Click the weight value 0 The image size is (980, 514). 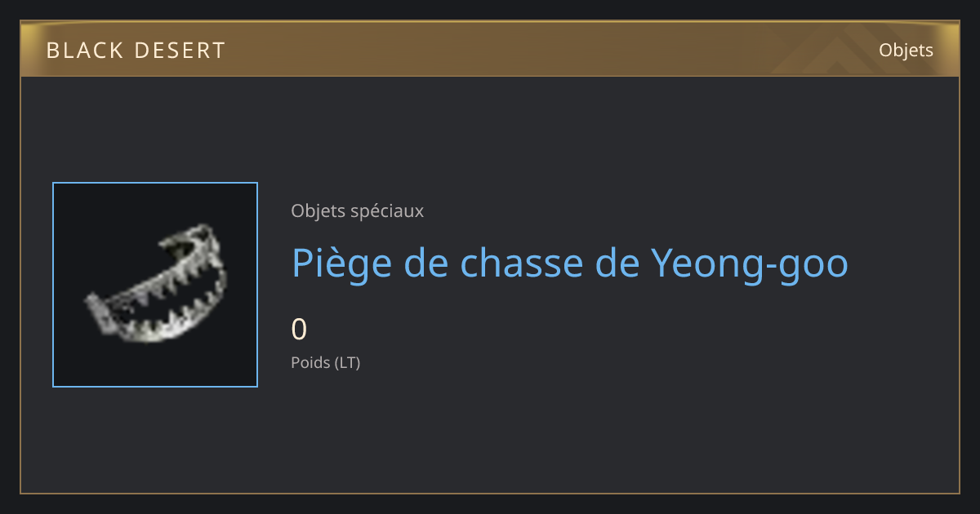299,329
